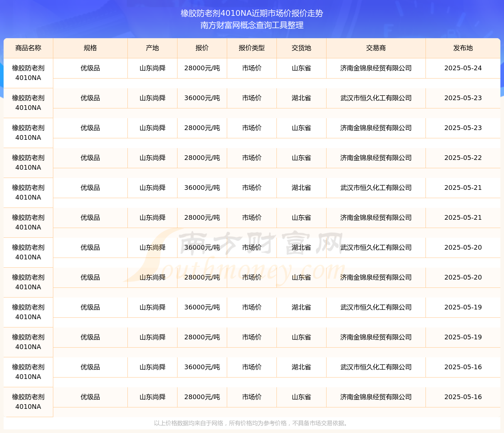Select the 28000元/吨 price dated 2025-05-23
504x433 pixels.
[x=202, y=128]
